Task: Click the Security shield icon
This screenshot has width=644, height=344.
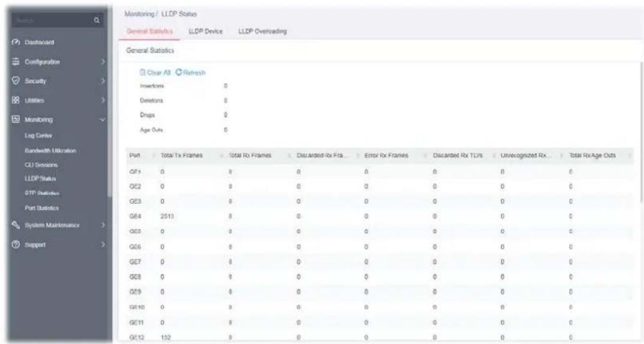Action: (16, 81)
